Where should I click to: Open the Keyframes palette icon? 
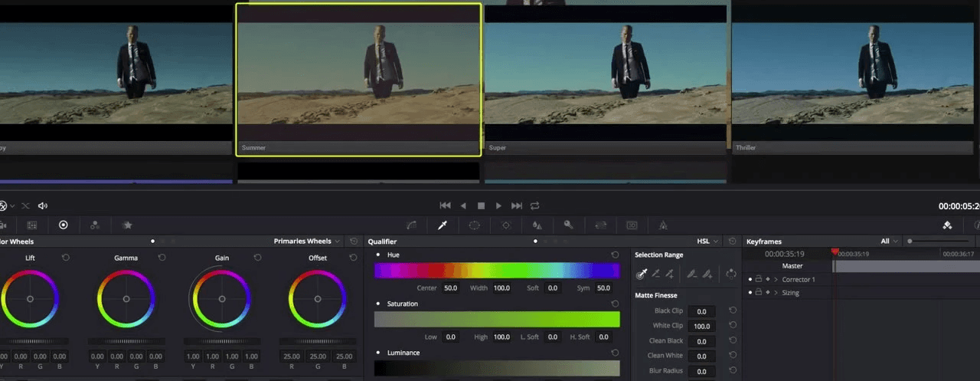[947, 225]
